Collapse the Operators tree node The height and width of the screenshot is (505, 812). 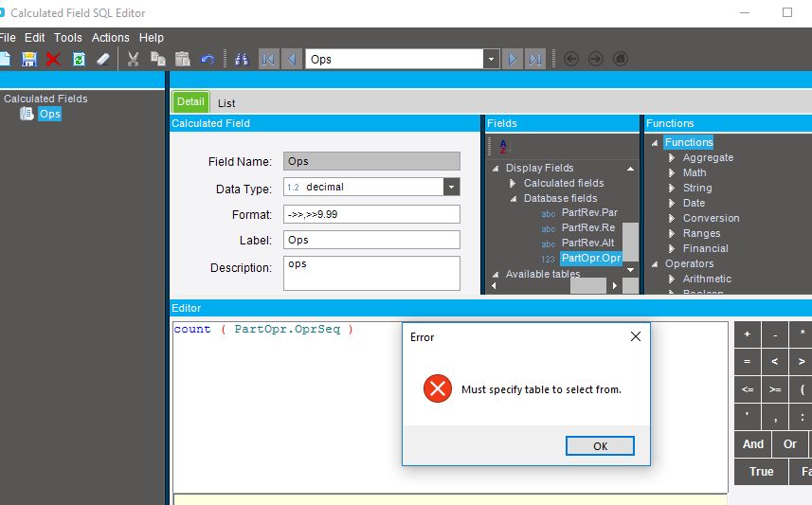[x=655, y=264]
